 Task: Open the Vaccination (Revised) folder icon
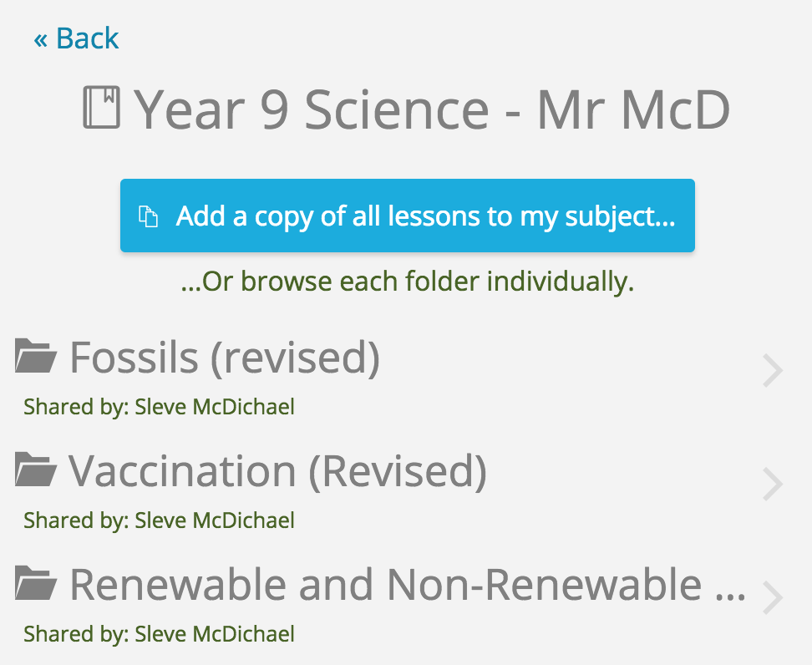35,470
